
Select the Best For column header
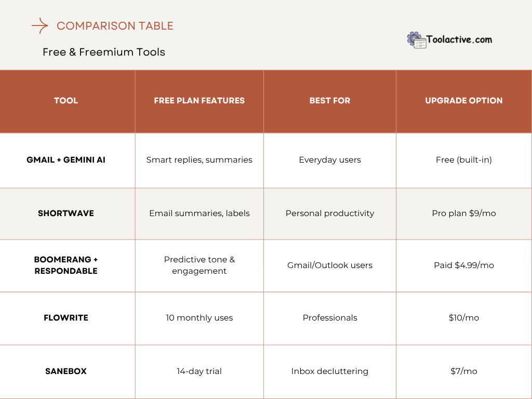pos(330,101)
